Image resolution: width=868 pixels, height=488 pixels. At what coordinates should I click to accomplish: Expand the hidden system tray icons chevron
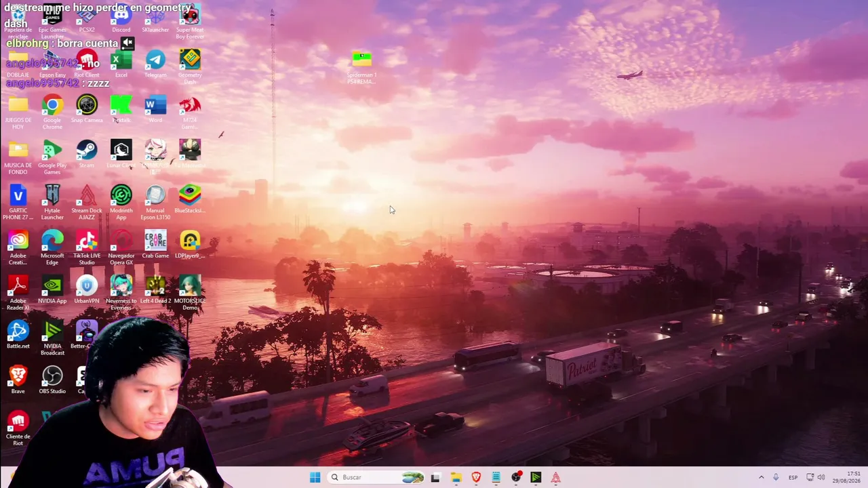tap(761, 477)
